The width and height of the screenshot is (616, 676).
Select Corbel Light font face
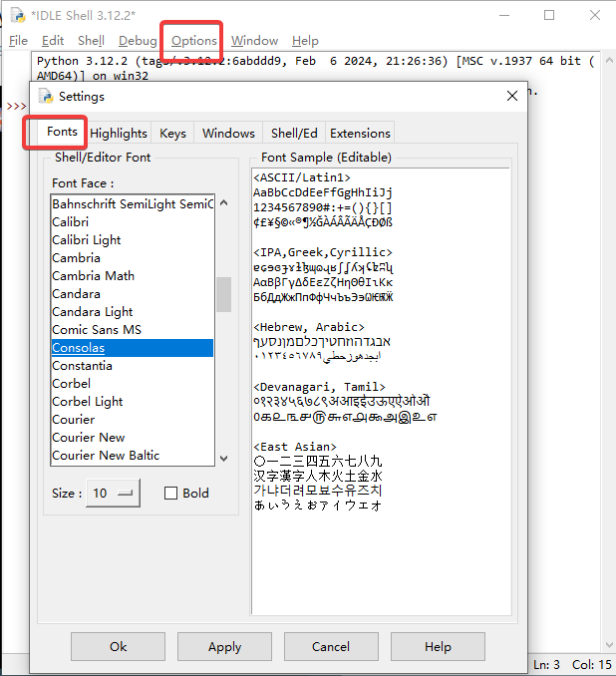(x=133, y=402)
